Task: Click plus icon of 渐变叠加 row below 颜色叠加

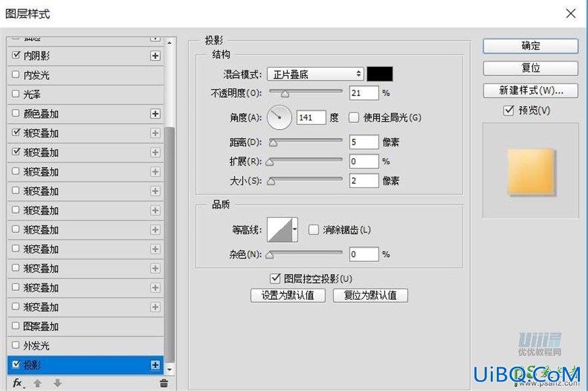Action: coord(155,133)
